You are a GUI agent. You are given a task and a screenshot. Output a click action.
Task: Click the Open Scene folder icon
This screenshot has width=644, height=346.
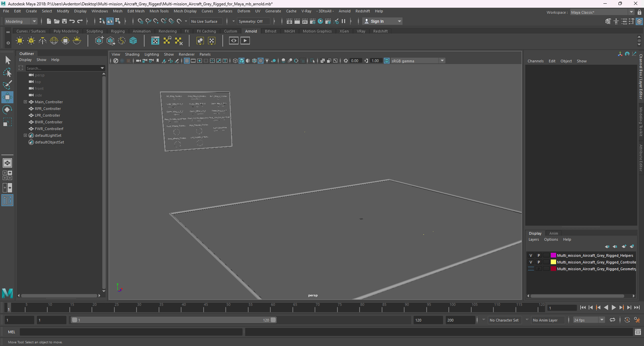click(57, 21)
